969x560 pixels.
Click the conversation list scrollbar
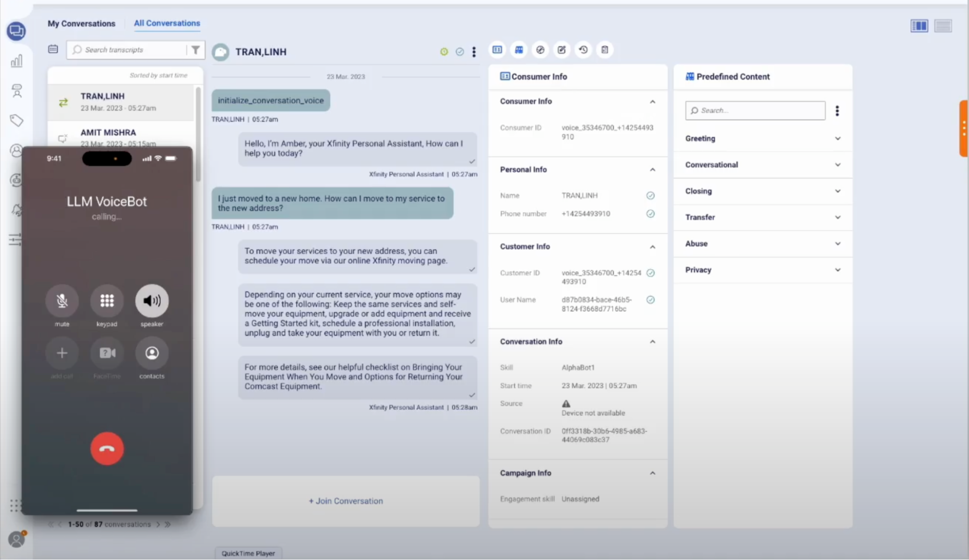coord(198,134)
